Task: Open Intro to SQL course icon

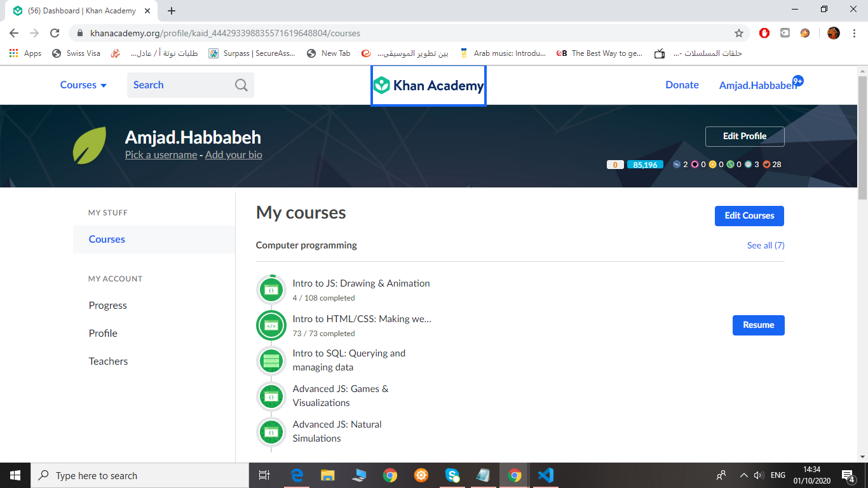Action: point(271,361)
